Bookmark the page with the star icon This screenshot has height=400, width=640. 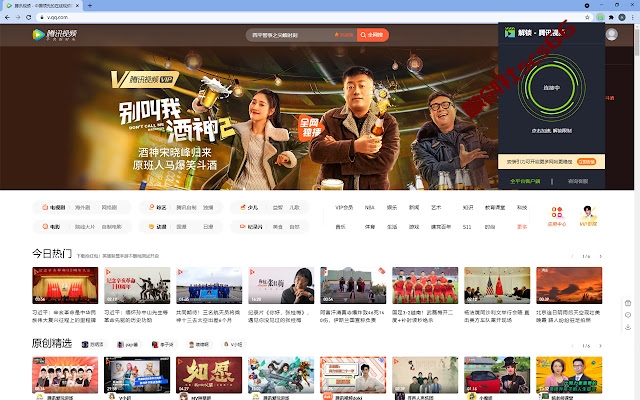[587, 17]
